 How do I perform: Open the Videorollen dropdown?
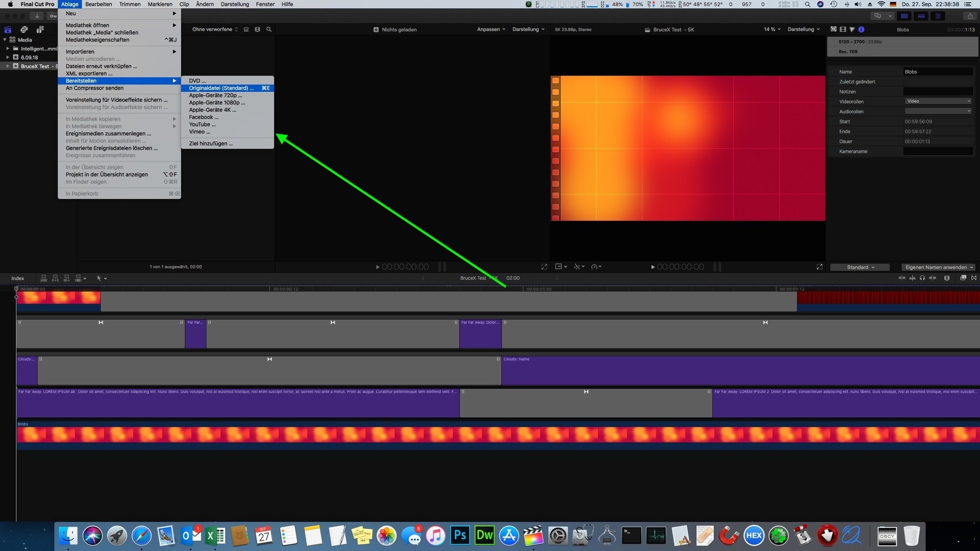[938, 102]
